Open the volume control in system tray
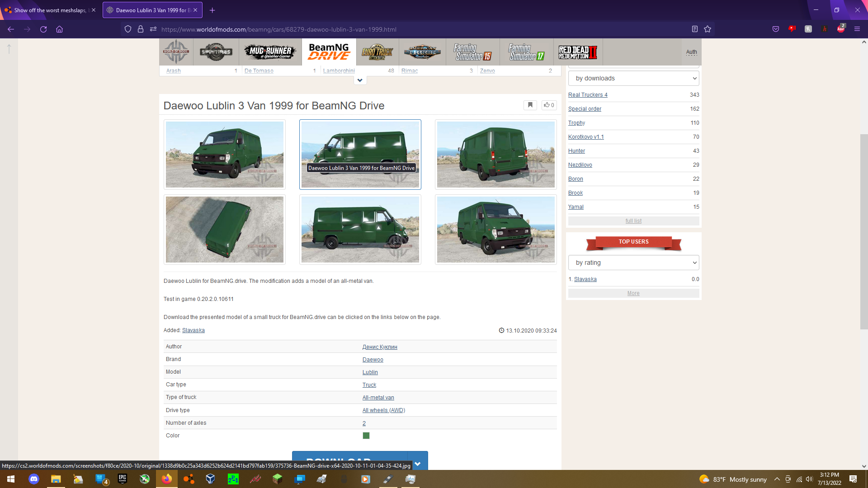The height and width of the screenshot is (488, 868). pos(810,479)
